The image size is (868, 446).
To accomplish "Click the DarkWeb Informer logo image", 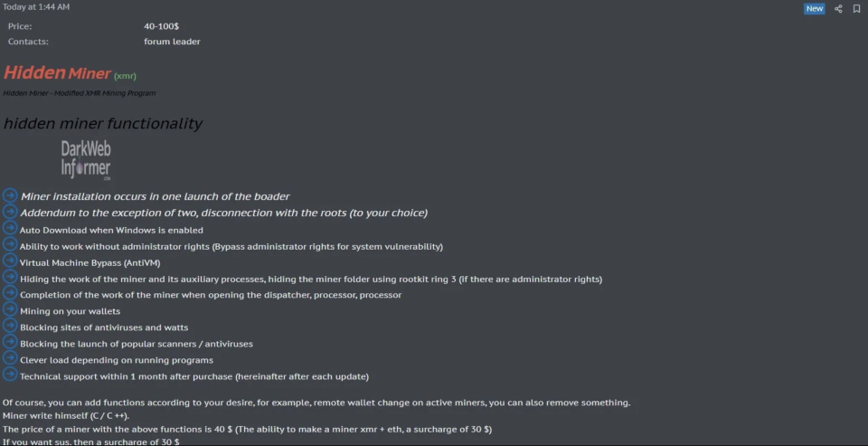I will click(86, 160).
